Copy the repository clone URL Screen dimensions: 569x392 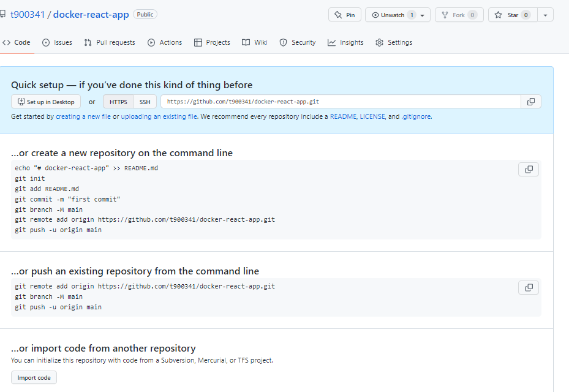[x=531, y=102]
